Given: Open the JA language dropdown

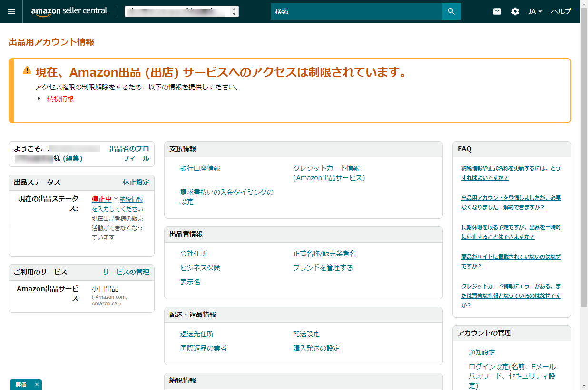Looking at the screenshot, I should click(x=535, y=11).
